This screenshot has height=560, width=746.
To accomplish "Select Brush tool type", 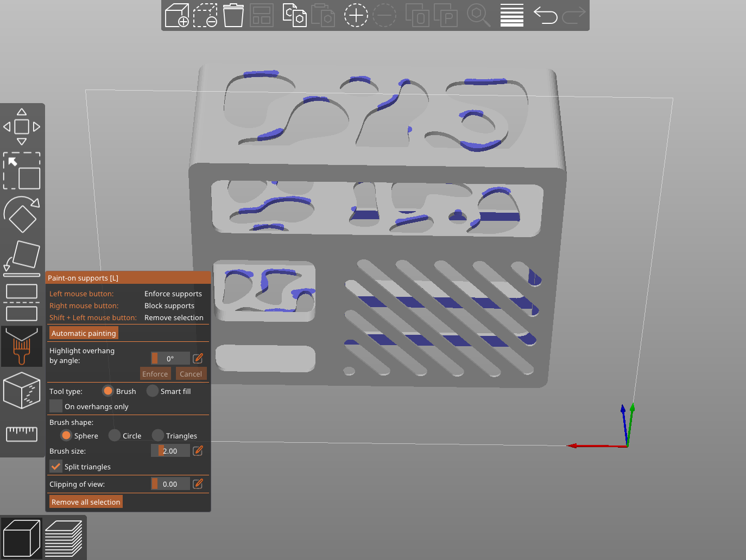I will point(108,391).
